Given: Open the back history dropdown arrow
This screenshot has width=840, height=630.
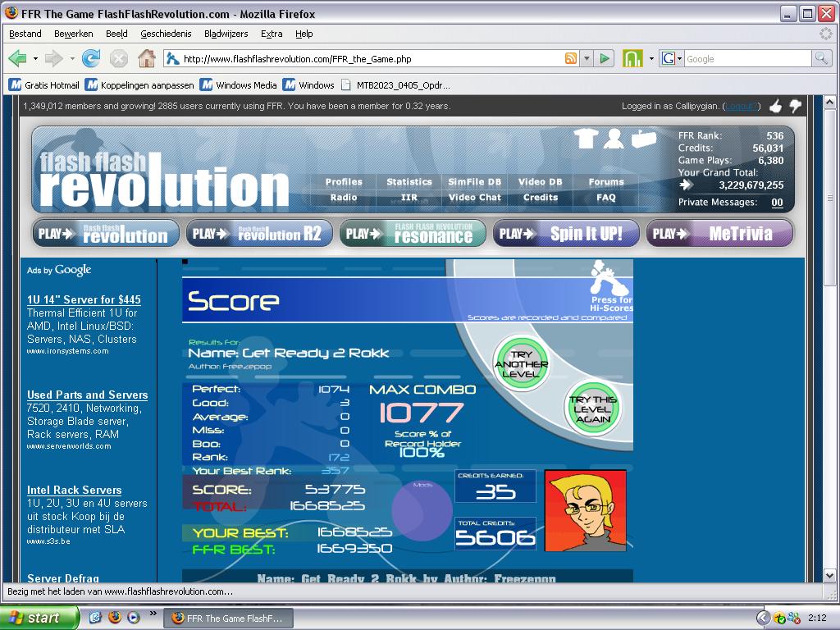Looking at the screenshot, I should 35,58.
